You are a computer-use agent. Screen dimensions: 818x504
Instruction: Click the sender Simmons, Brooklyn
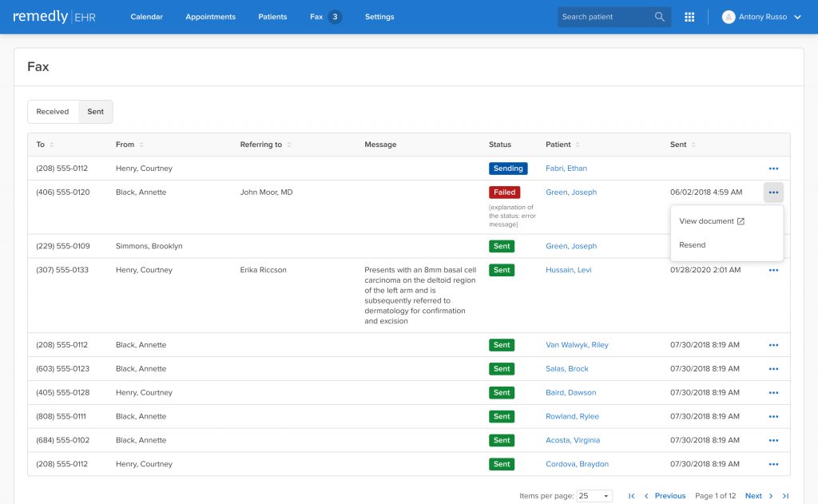pos(149,246)
